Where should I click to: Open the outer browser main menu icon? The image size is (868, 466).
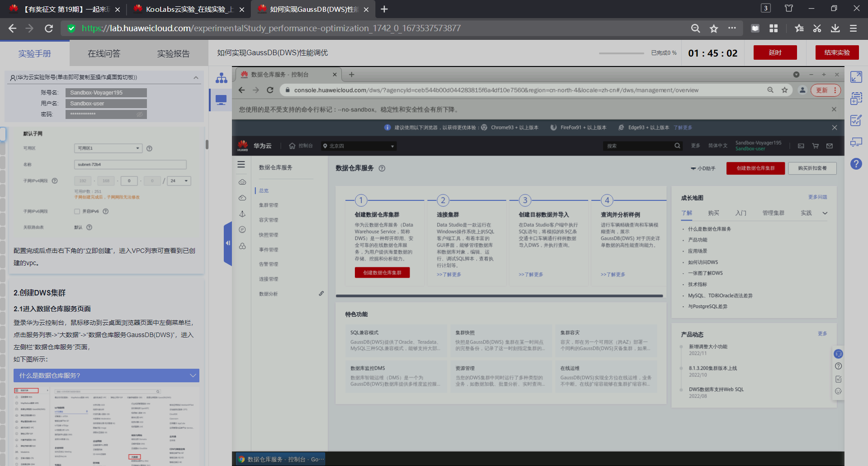coord(854,29)
